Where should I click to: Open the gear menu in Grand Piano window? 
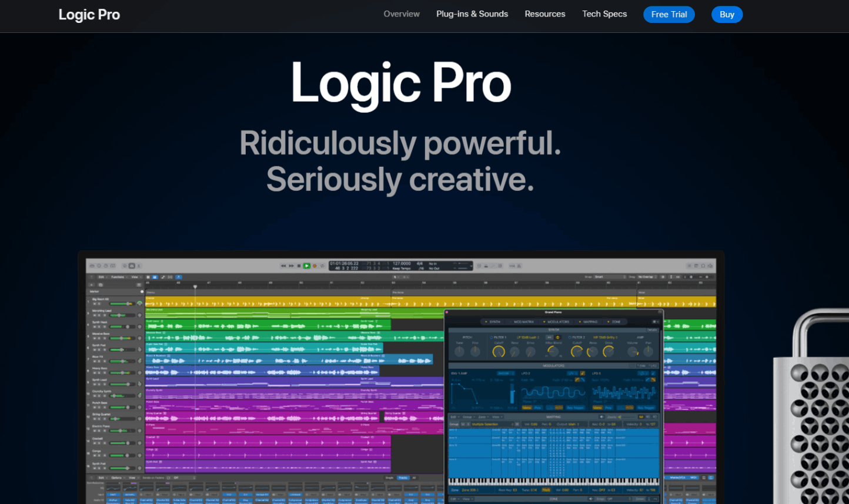(x=656, y=322)
